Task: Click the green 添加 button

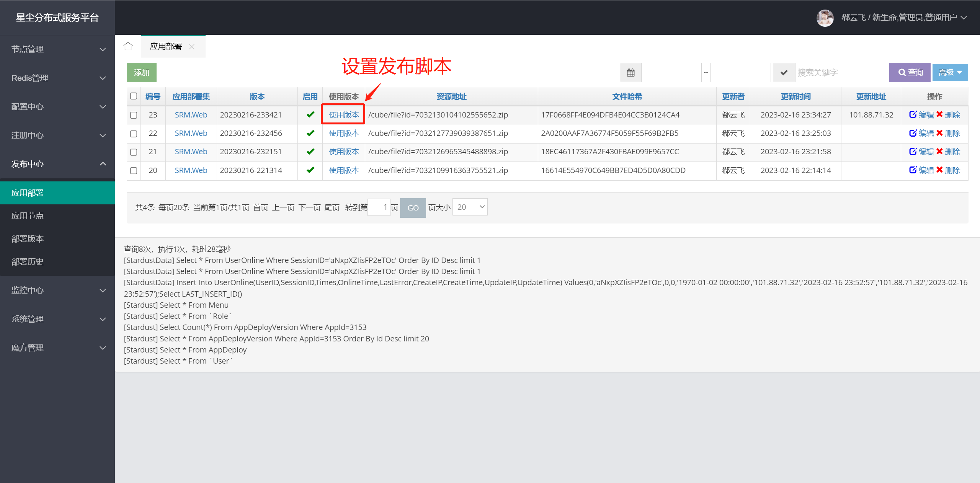Action: 142,72
